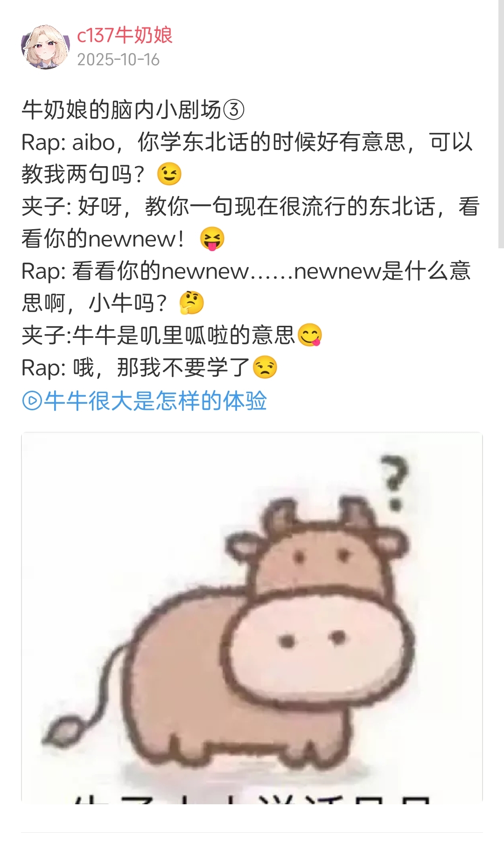
Task: Click the question mark above the cow
Action: point(395,482)
